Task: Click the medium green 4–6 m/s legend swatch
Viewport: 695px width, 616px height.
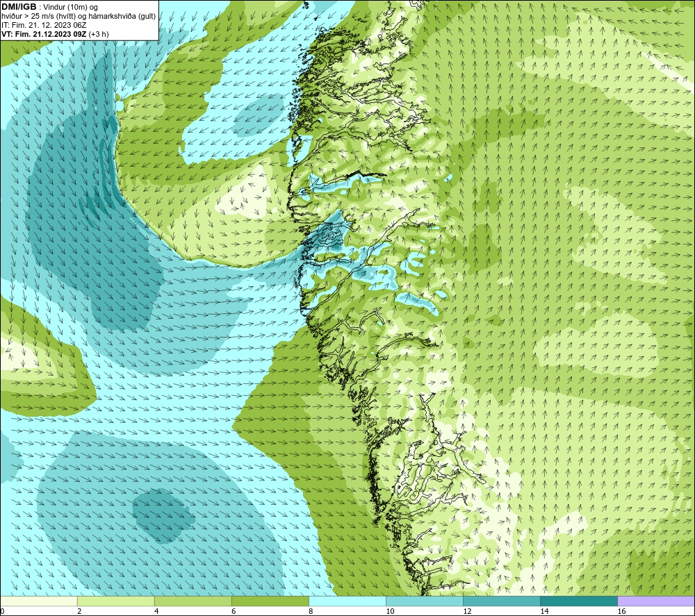Action: click(x=193, y=601)
